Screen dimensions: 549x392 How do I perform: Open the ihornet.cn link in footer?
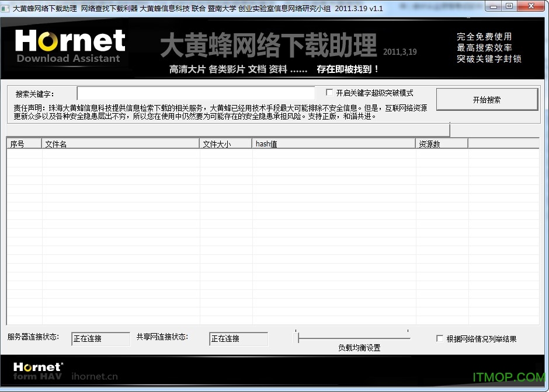(x=95, y=376)
